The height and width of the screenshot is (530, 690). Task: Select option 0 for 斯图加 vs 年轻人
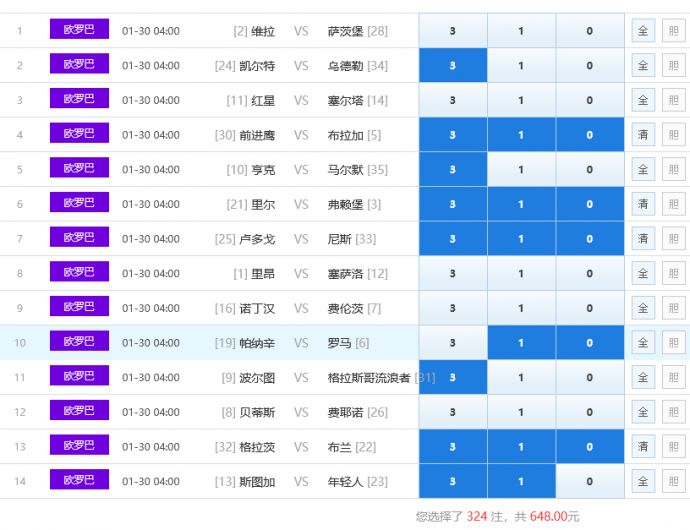589,481
